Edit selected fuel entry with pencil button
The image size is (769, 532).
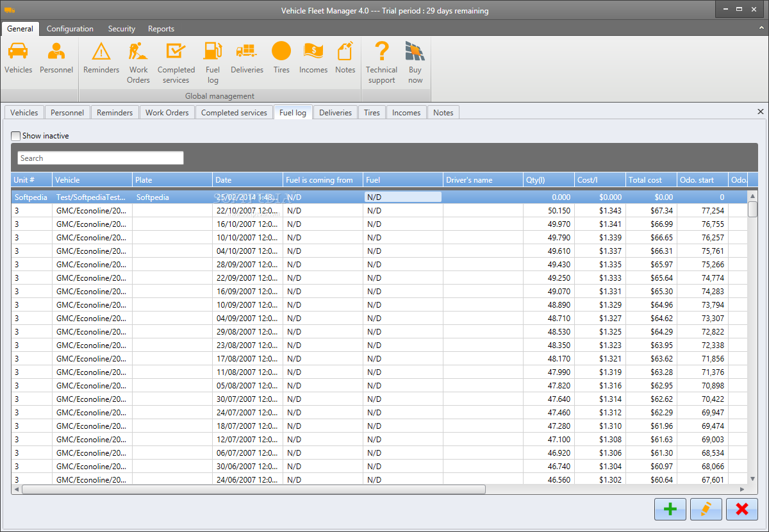[x=706, y=509]
